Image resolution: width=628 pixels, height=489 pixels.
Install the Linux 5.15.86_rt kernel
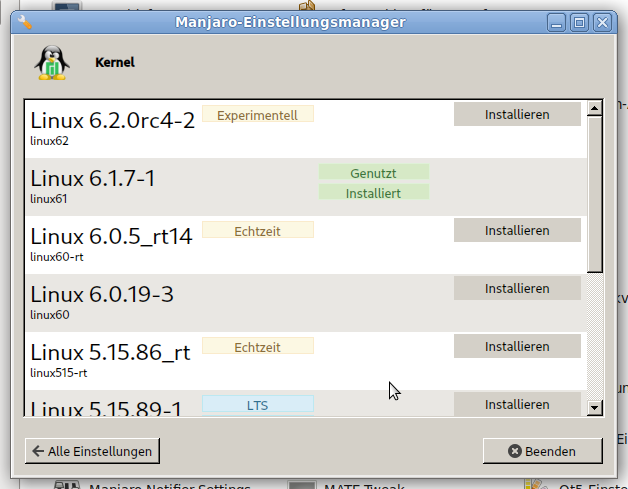click(517, 346)
